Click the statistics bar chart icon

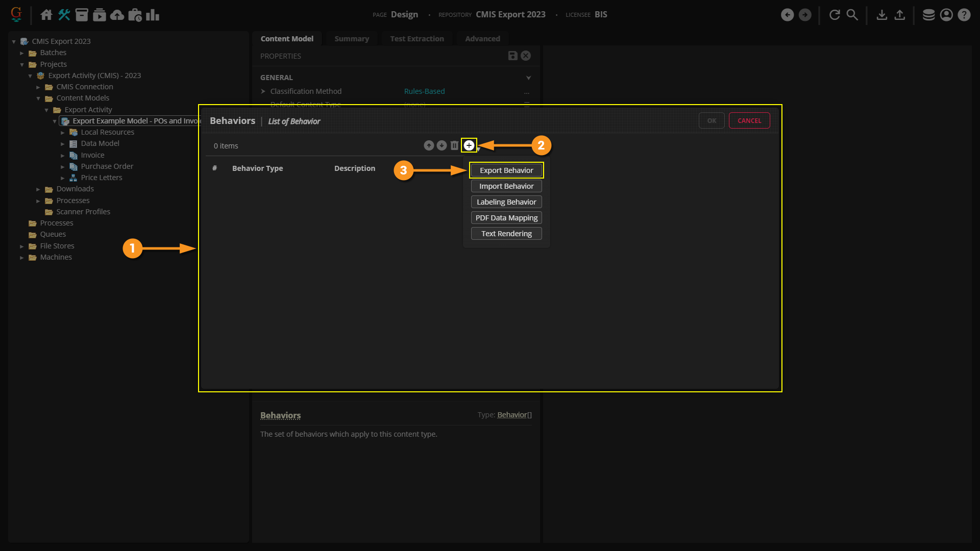(152, 15)
